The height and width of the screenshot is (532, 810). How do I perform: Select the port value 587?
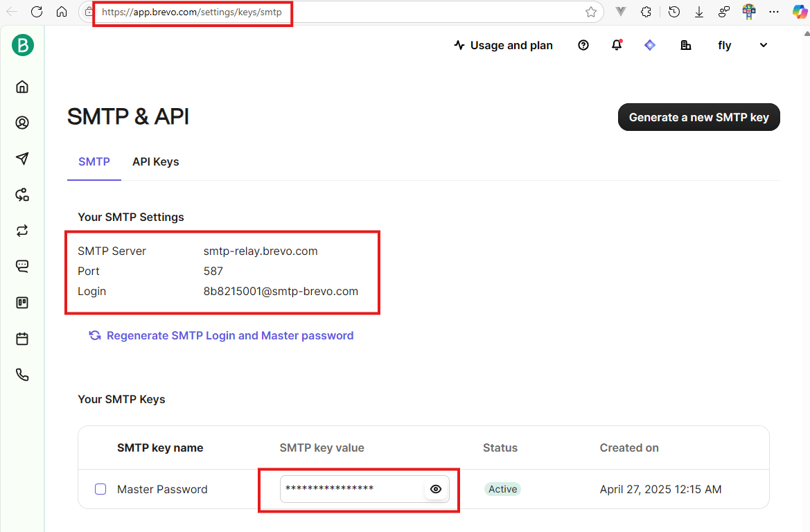(213, 271)
